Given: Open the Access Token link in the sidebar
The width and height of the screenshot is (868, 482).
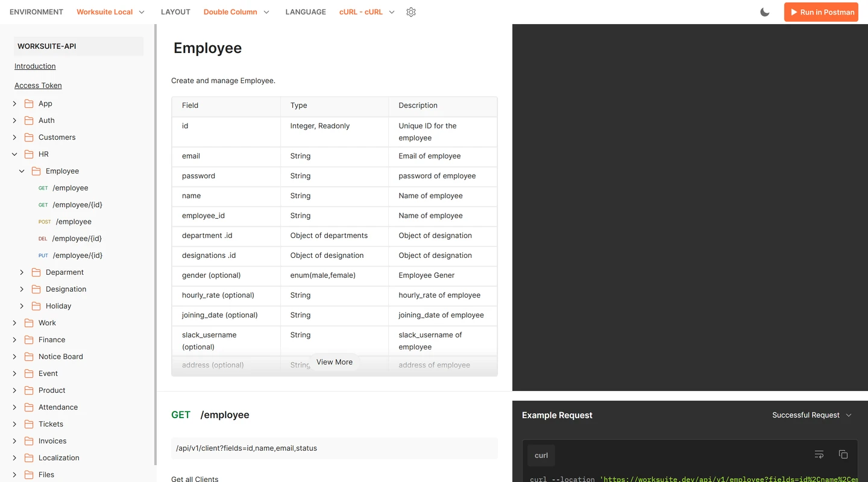Looking at the screenshot, I should 38,86.
